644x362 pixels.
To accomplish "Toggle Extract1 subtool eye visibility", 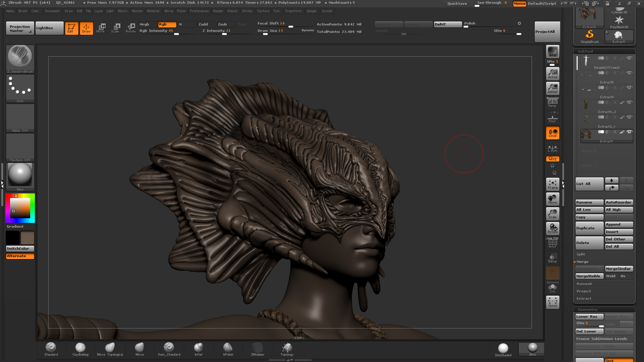I will tap(630, 132).
